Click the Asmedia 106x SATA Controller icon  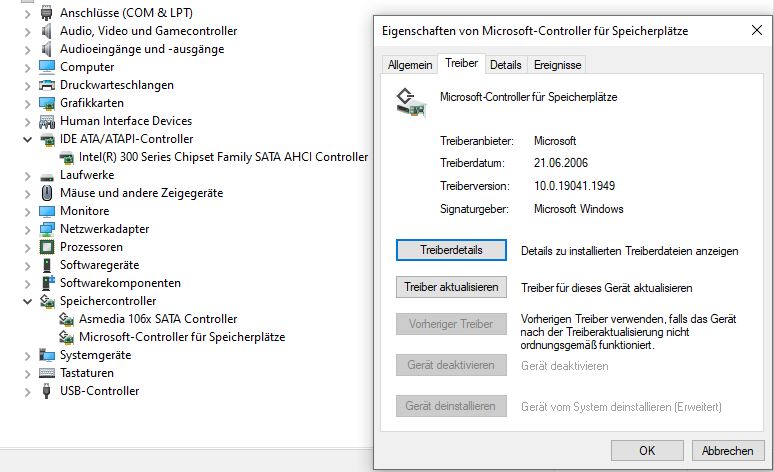(x=66, y=319)
